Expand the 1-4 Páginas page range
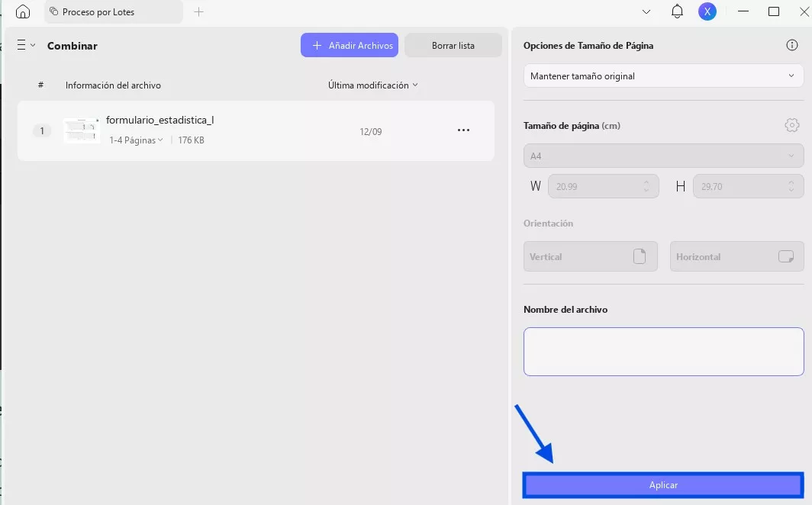812x505 pixels. click(x=137, y=140)
